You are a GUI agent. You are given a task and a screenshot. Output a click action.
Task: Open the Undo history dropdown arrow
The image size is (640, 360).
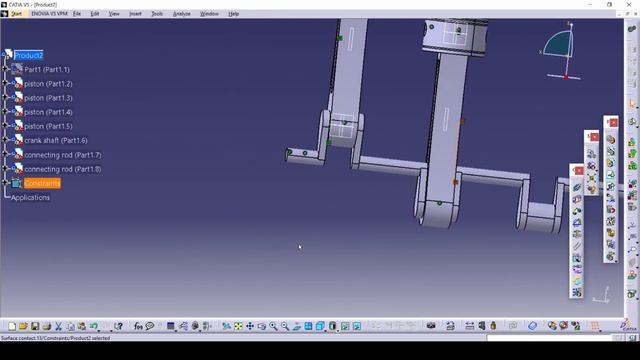point(99,330)
